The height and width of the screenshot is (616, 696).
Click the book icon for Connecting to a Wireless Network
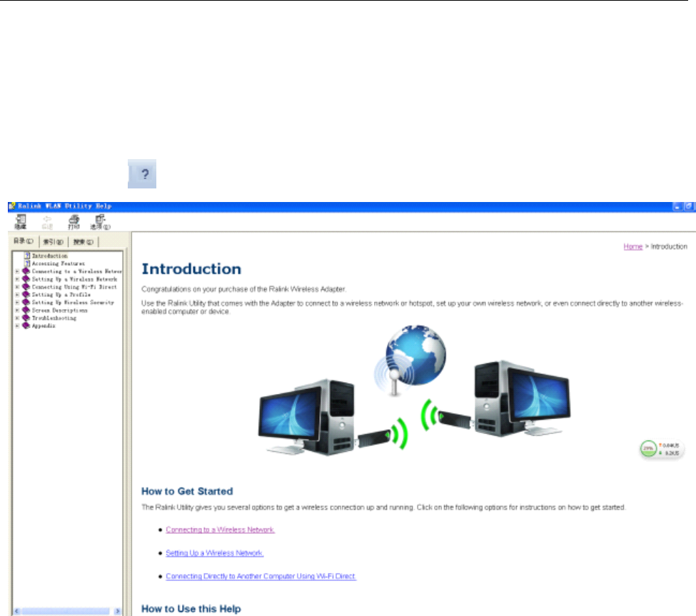point(26,271)
